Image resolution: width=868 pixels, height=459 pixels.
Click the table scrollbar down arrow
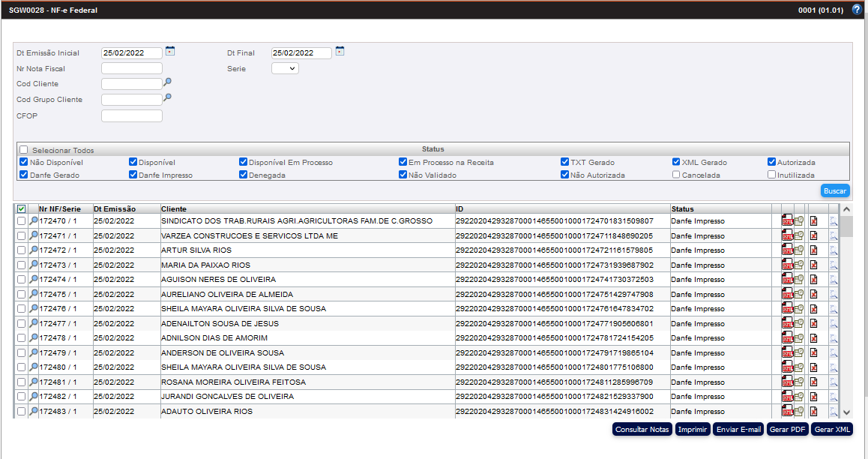(846, 412)
